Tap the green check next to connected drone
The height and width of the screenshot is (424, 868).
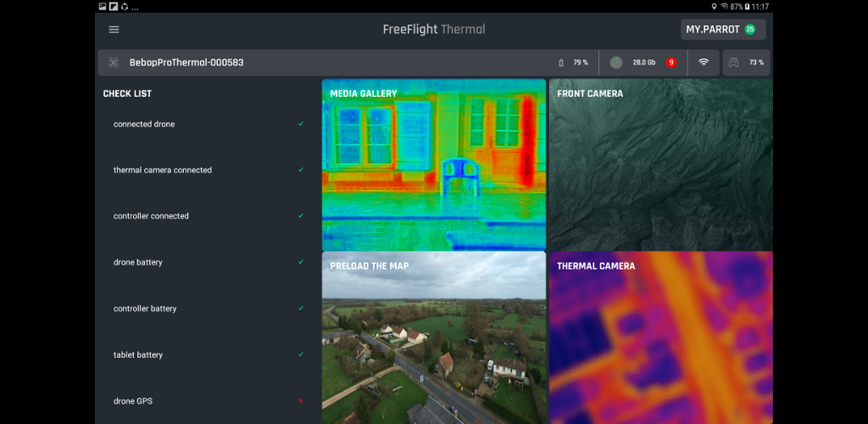point(301,124)
